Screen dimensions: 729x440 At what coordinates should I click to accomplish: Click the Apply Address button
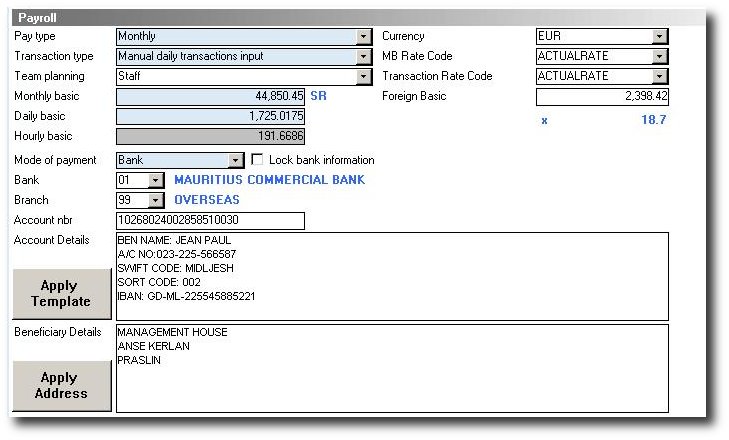point(61,385)
